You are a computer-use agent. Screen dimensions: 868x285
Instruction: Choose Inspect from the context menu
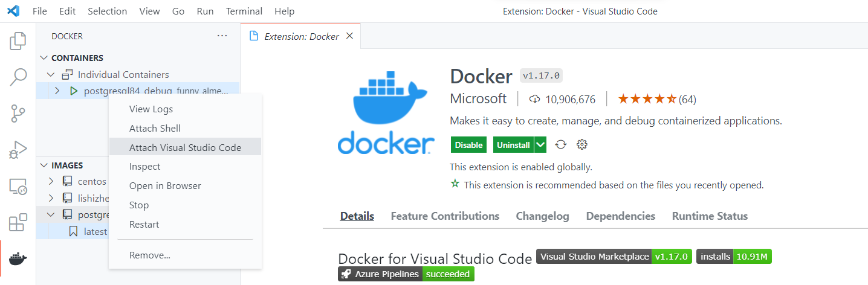[x=185, y=167]
